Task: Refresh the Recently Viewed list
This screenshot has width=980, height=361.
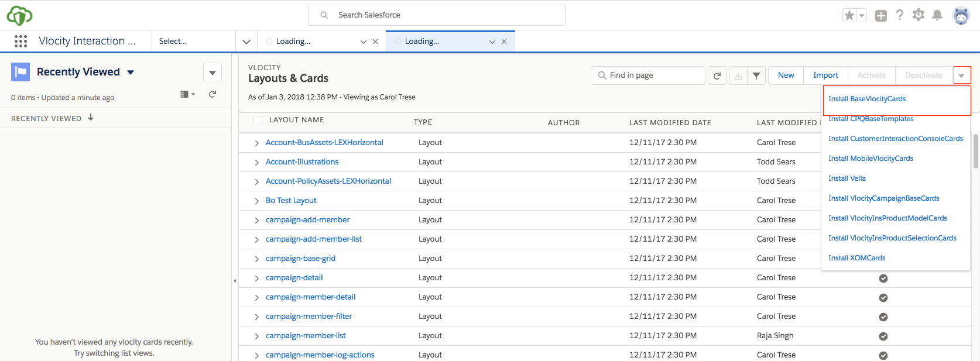Action: coord(213,94)
